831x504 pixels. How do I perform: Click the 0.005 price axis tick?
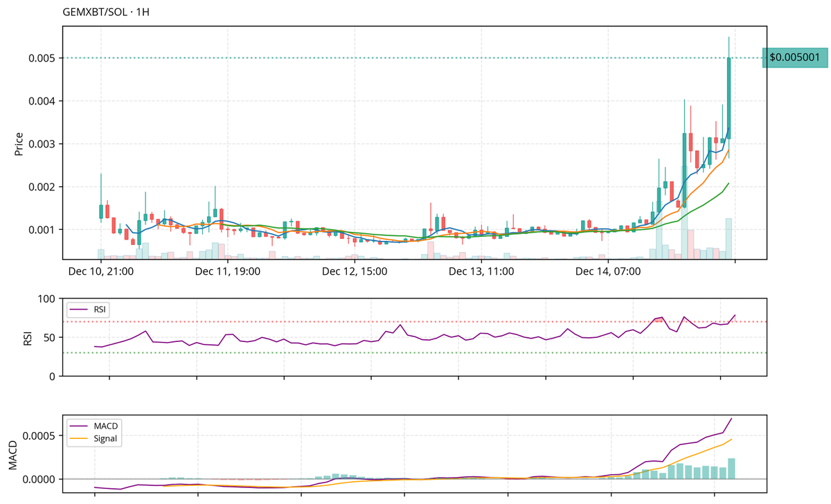coord(41,58)
